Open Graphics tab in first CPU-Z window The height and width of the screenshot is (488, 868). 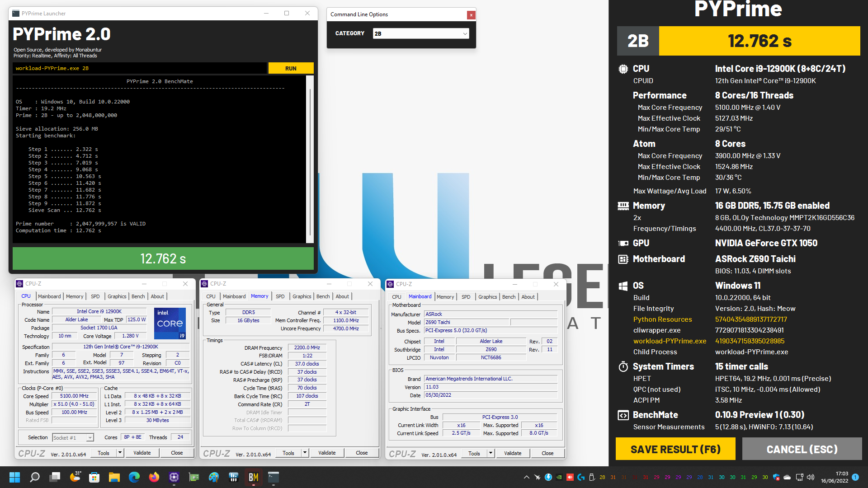point(117,296)
